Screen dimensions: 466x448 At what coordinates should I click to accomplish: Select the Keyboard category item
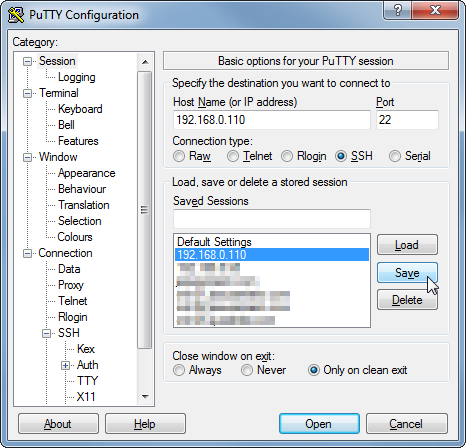[x=80, y=109]
